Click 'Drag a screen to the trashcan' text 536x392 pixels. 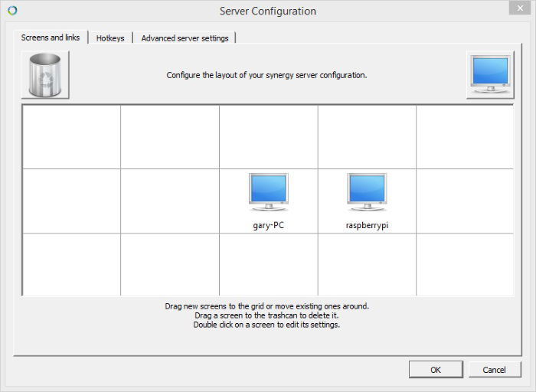266,315
